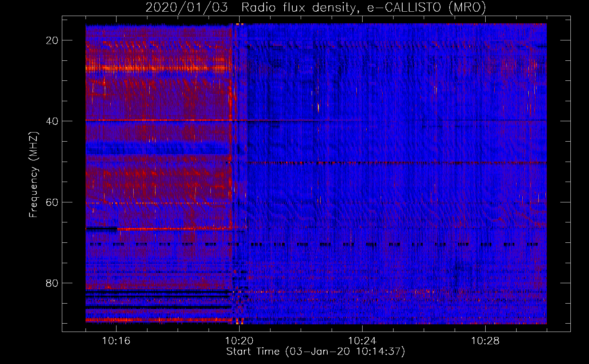Click the '10:28' time tick label

point(485,341)
